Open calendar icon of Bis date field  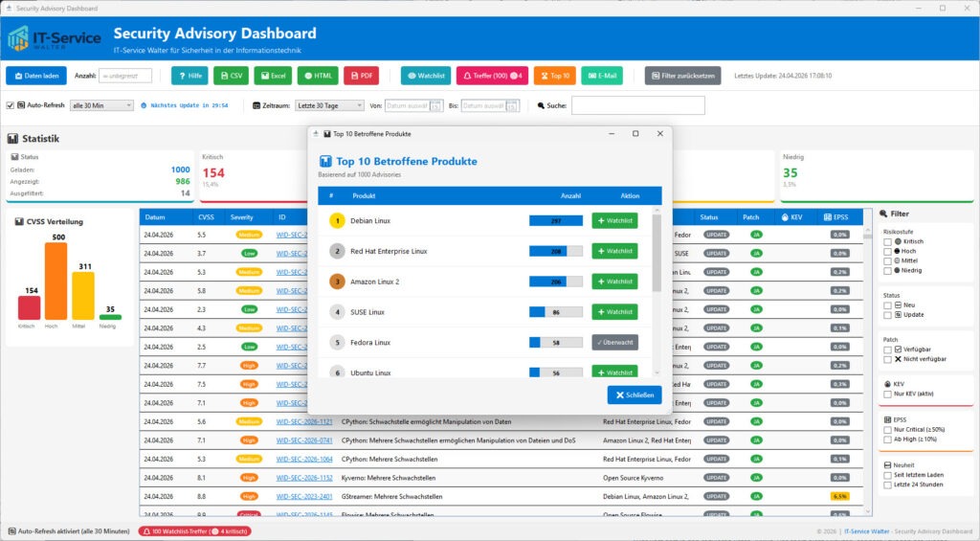click(511, 105)
